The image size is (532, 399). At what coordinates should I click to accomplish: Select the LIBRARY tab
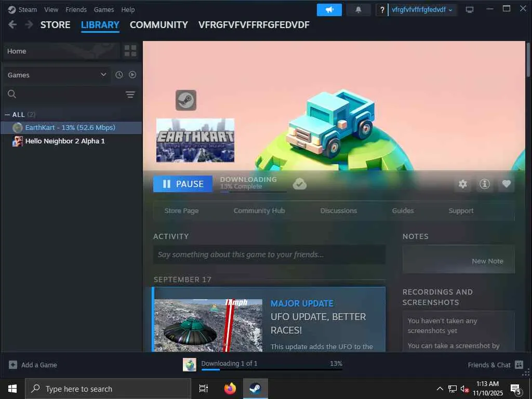click(100, 25)
